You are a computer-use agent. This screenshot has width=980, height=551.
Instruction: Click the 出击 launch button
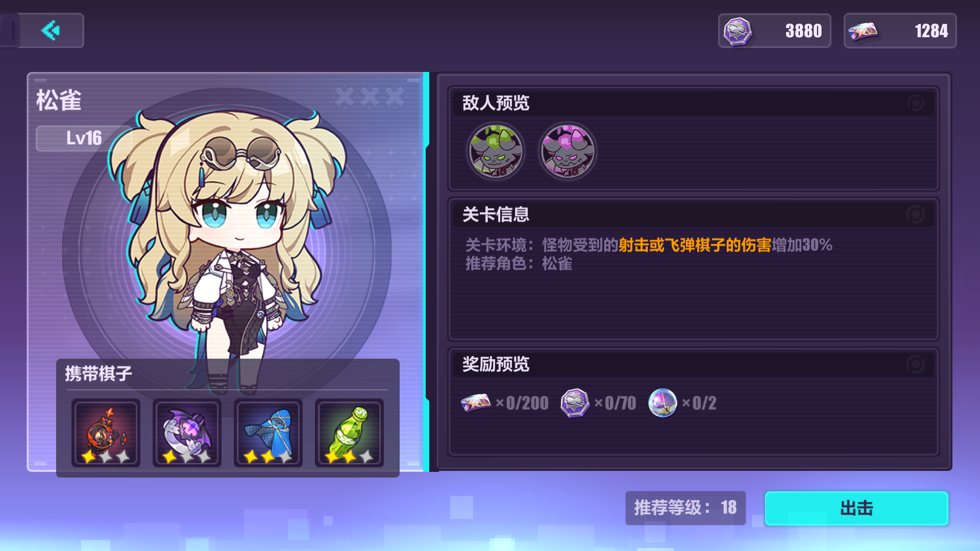pos(856,508)
